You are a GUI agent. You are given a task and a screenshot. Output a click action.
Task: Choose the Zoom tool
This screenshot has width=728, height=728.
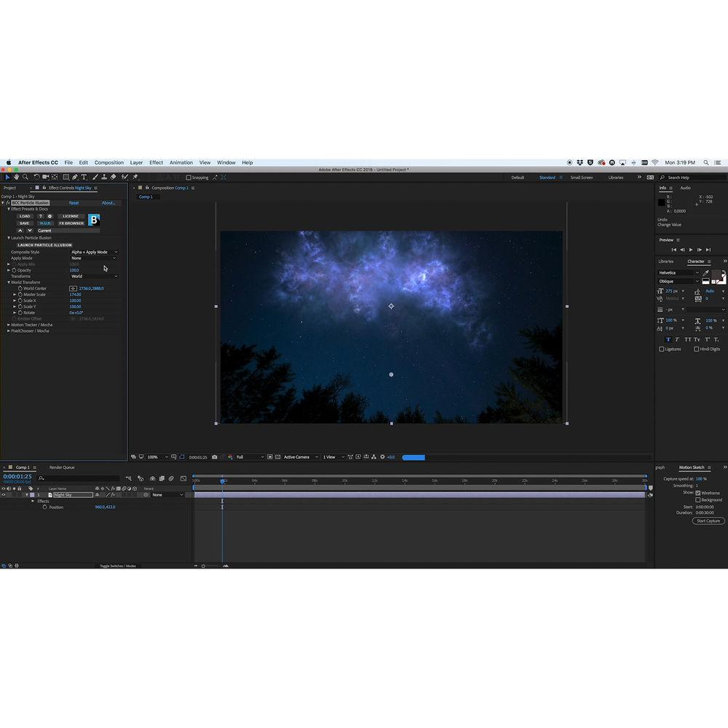pos(25,177)
